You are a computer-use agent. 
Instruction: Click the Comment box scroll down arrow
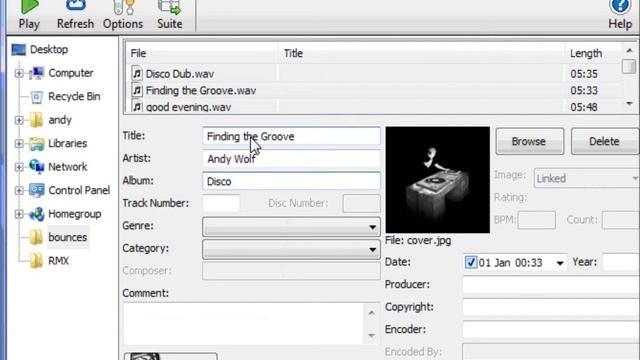tap(371, 336)
